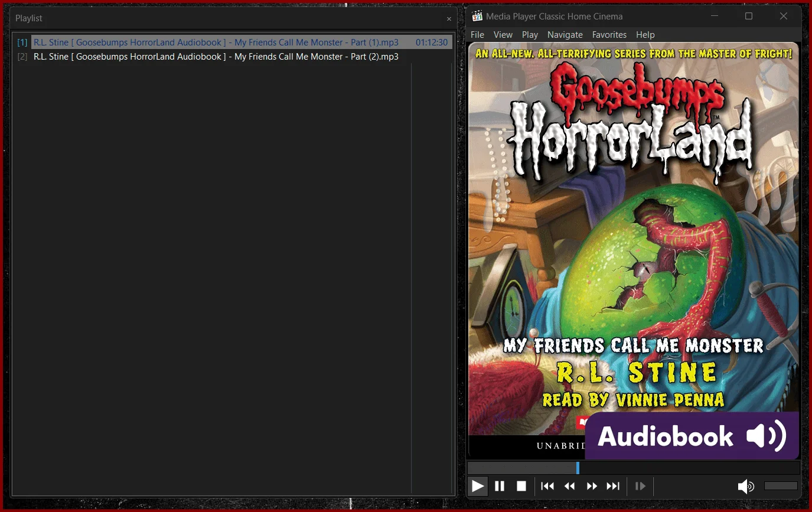Open the Favorites menu
812x512 pixels.
click(x=609, y=35)
